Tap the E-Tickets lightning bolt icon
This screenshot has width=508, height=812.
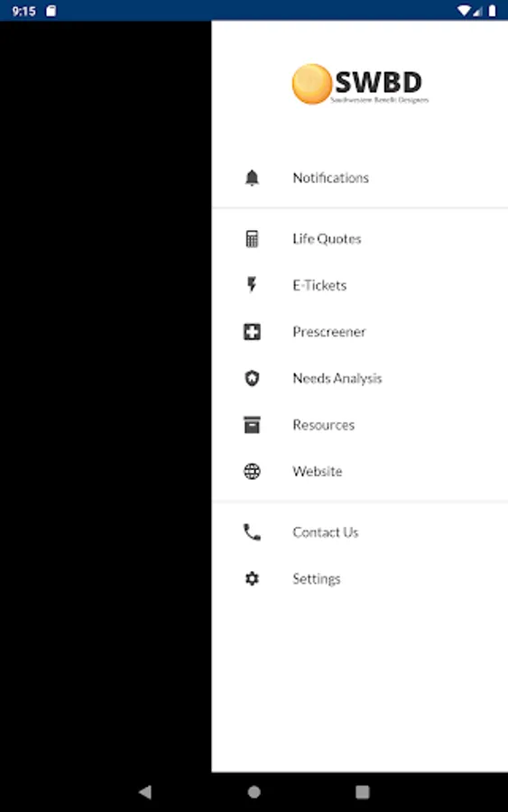click(x=252, y=285)
